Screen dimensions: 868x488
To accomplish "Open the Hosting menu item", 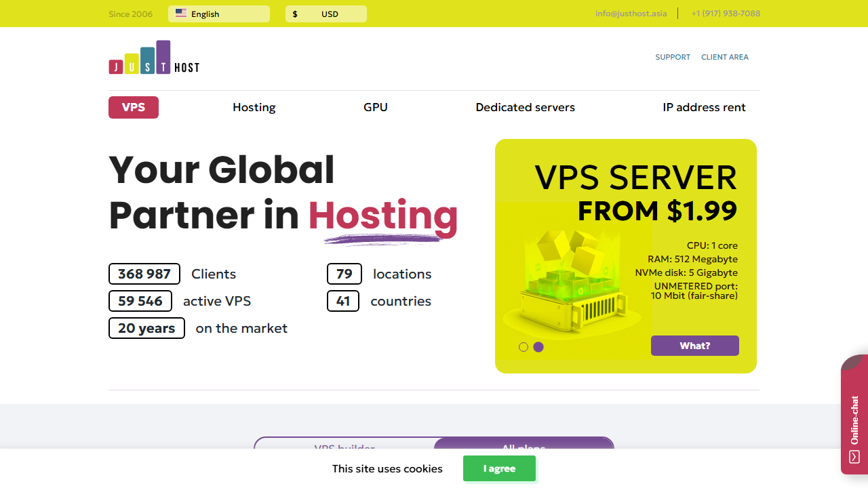I will click(x=254, y=107).
